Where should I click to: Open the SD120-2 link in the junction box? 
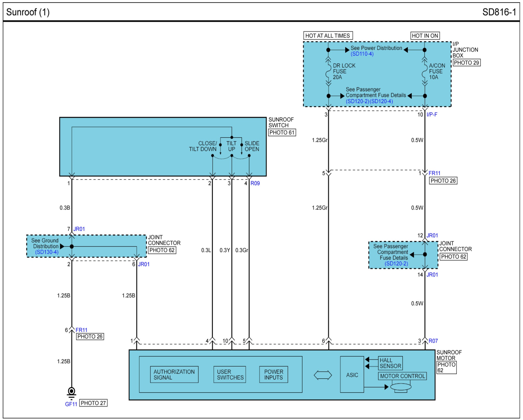coord(357,101)
